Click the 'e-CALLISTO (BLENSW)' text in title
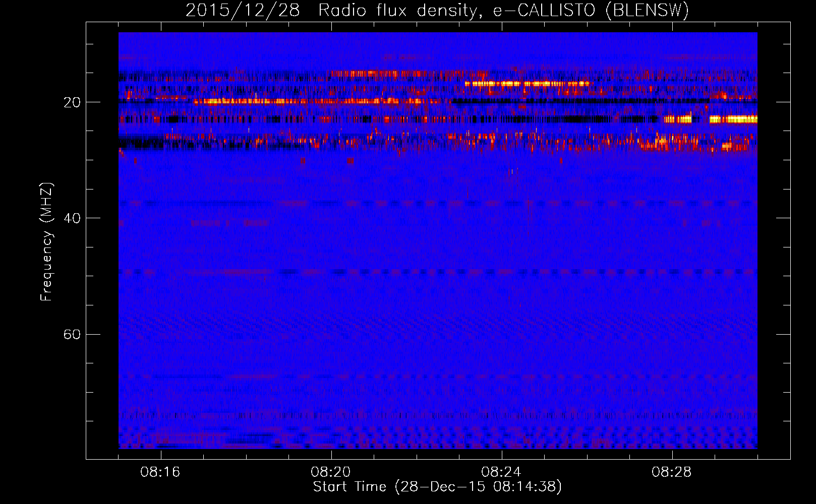Screen dimensions: 816x504 pos(591,10)
